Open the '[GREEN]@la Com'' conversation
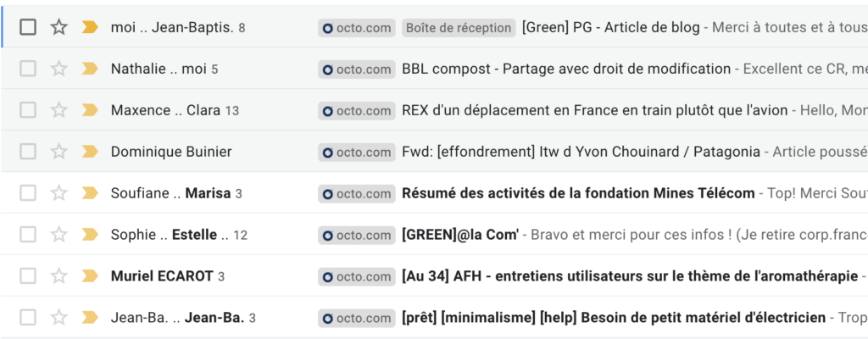This screenshot has width=868, height=339. click(460, 235)
